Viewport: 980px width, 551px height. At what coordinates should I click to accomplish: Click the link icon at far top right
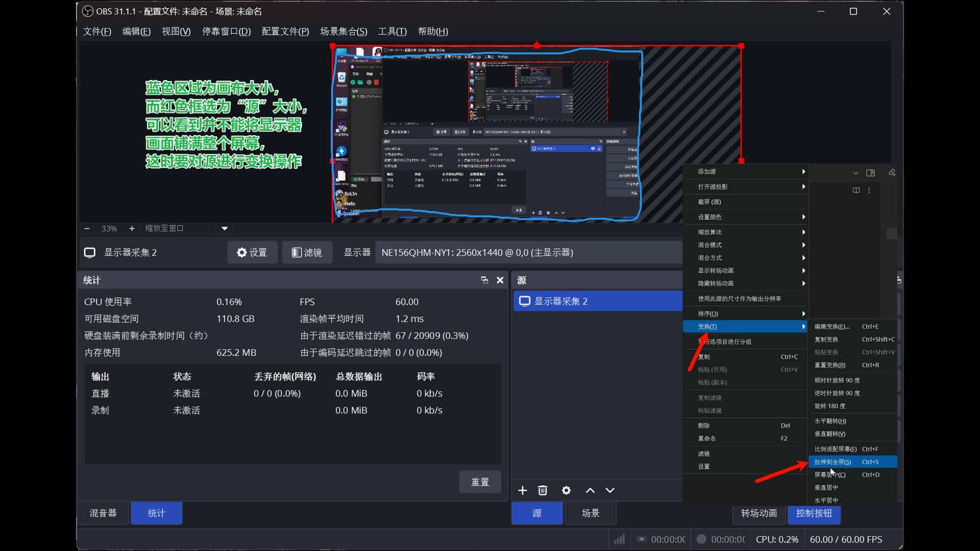coord(892,172)
